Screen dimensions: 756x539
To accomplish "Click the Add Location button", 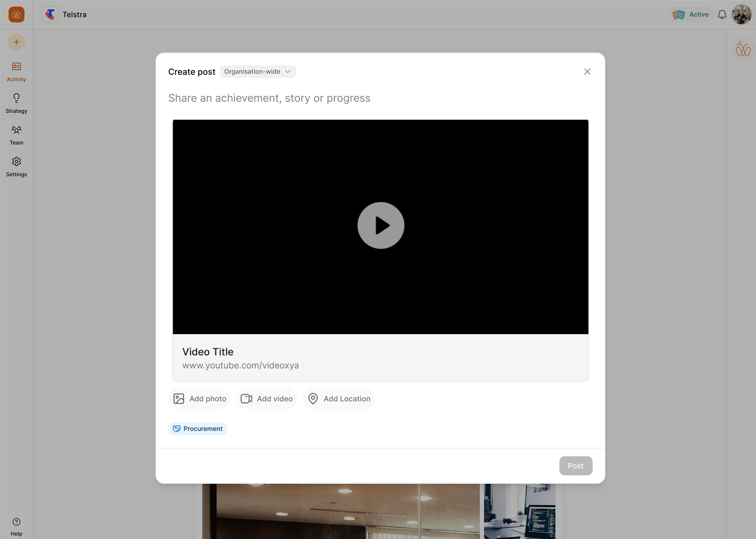I will pos(339,399).
